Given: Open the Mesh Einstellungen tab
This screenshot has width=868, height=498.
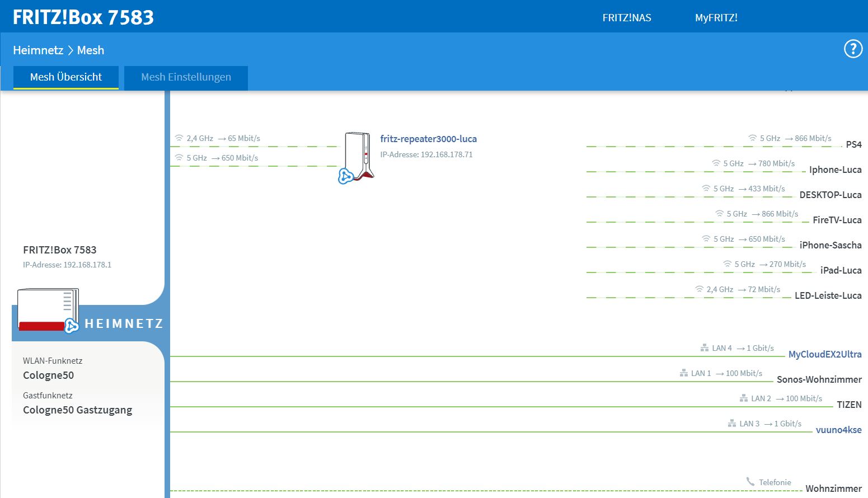Looking at the screenshot, I should click(186, 77).
